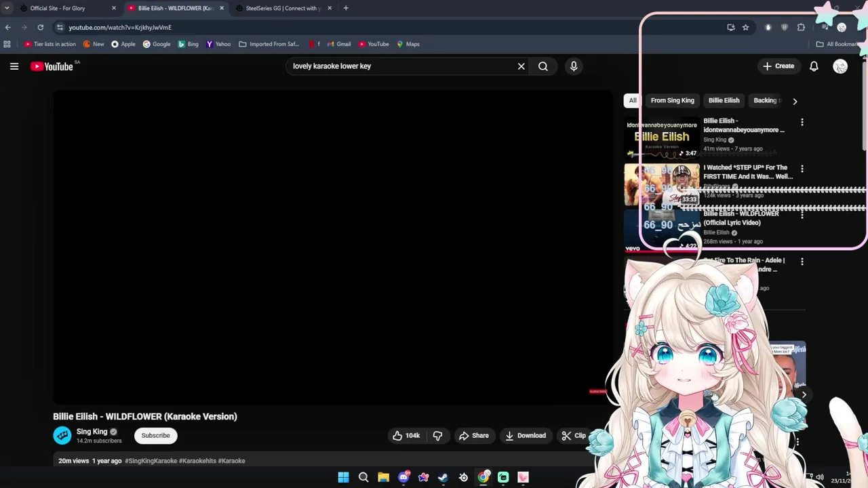Open the #Karaokehits hashtag

point(197,461)
